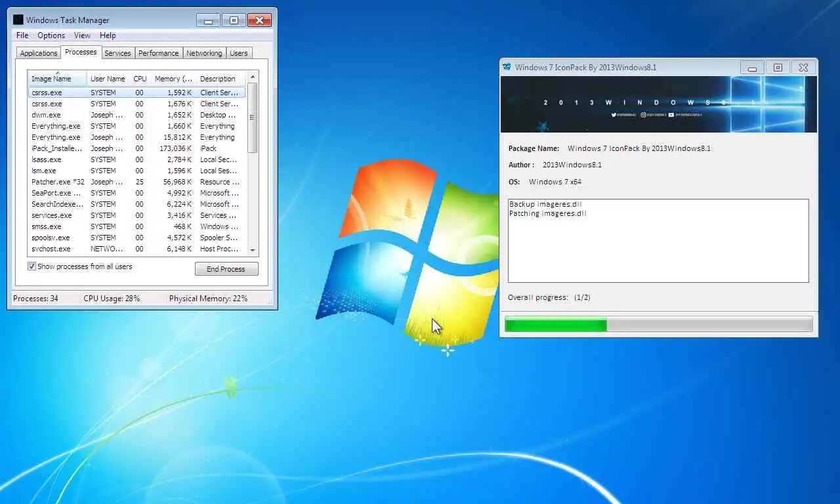840x504 pixels.
Task: Select the Patcher.exe *32 process row
Action: [136, 182]
